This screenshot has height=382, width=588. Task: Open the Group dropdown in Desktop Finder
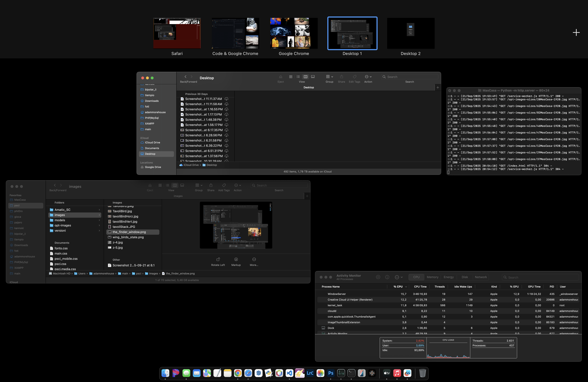coord(329,77)
